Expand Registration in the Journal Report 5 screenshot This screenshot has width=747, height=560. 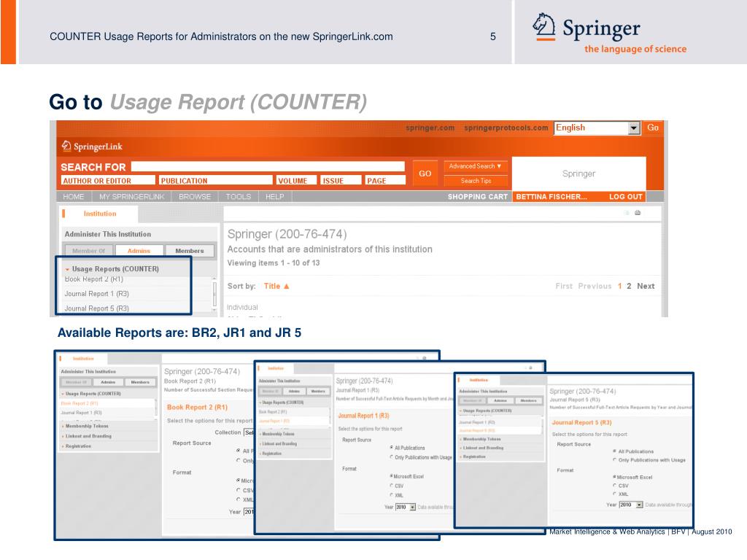(x=474, y=456)
